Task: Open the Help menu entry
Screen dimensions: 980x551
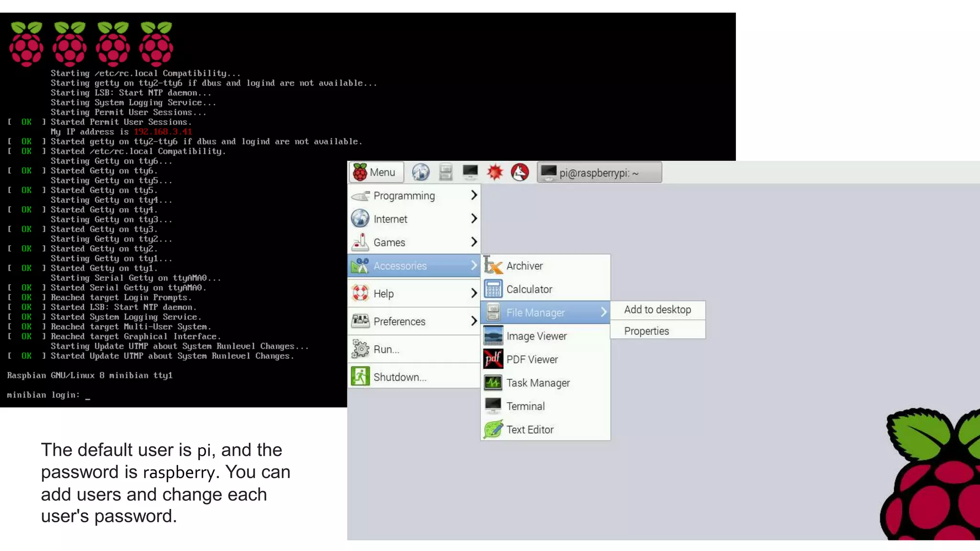Action: pyautogui.click(x=414, y=294)
